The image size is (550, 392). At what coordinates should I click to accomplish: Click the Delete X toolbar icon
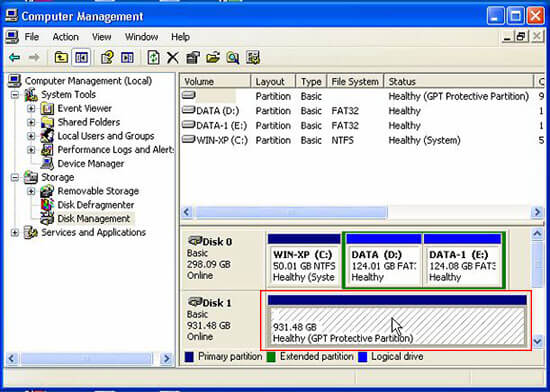[173, 58]
